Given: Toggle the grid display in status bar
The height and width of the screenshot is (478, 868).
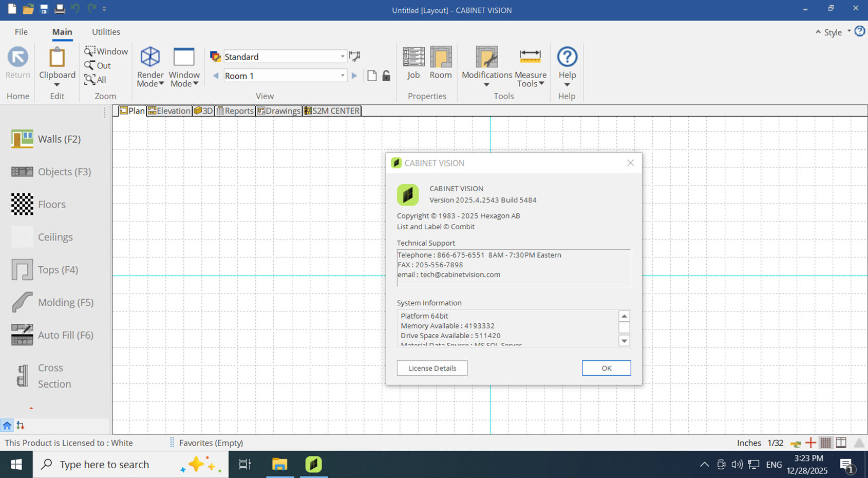Looking at the screenshot, I should click(x=825, y=443).
